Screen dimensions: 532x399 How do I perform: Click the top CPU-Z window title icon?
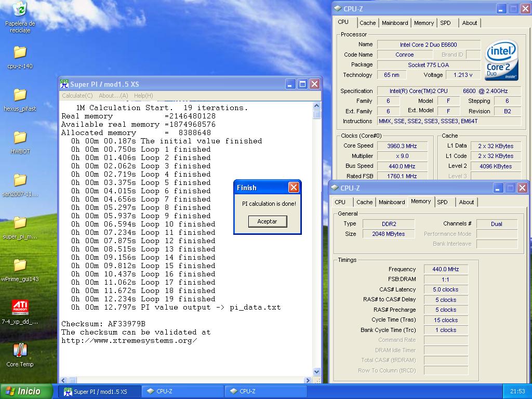coord(338,9)
